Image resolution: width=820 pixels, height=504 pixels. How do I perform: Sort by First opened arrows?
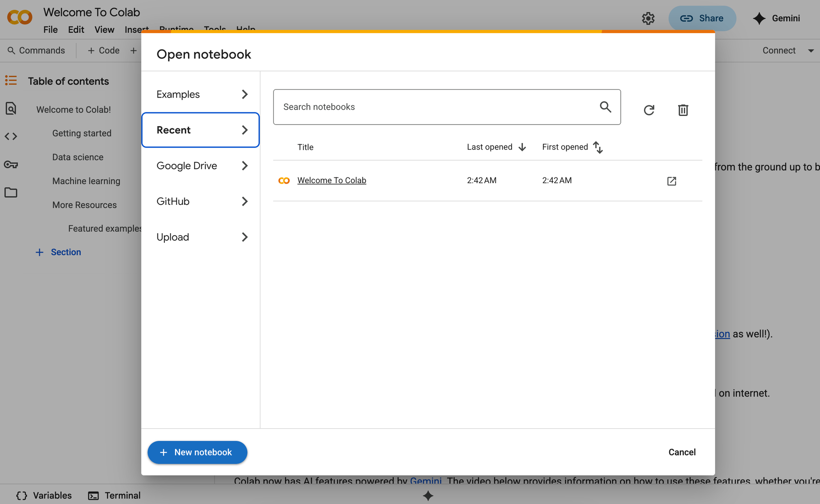[598, 147]
